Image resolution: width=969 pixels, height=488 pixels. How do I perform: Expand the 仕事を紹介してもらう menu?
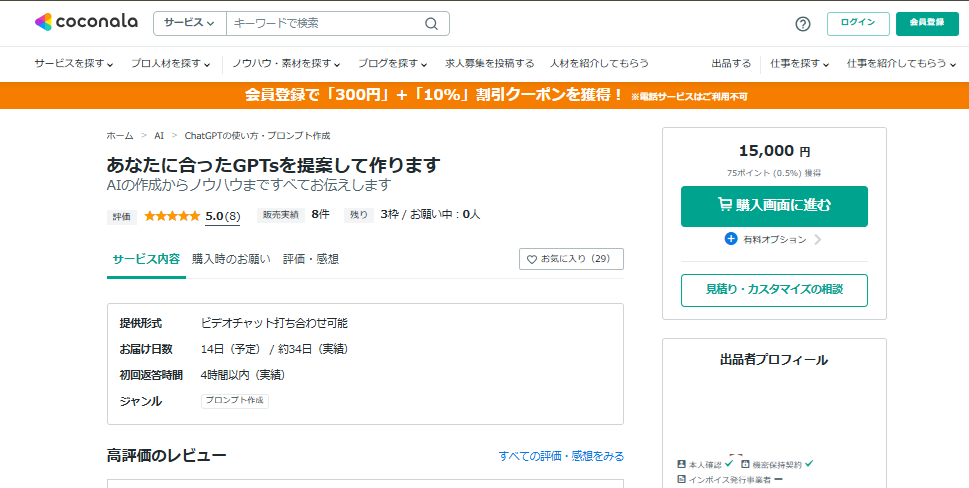tap(901, 64)
